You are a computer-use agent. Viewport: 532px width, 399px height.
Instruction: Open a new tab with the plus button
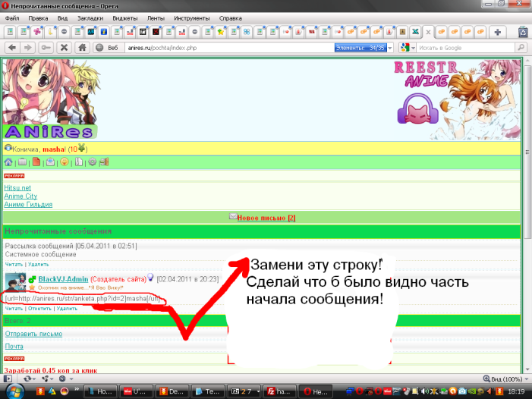[x=497, y=32]
